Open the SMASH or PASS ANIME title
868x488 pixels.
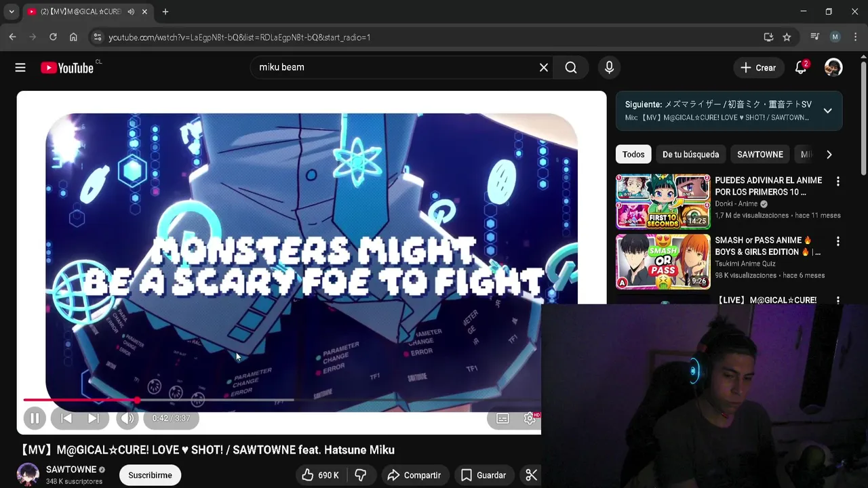(x=768, y=246)
